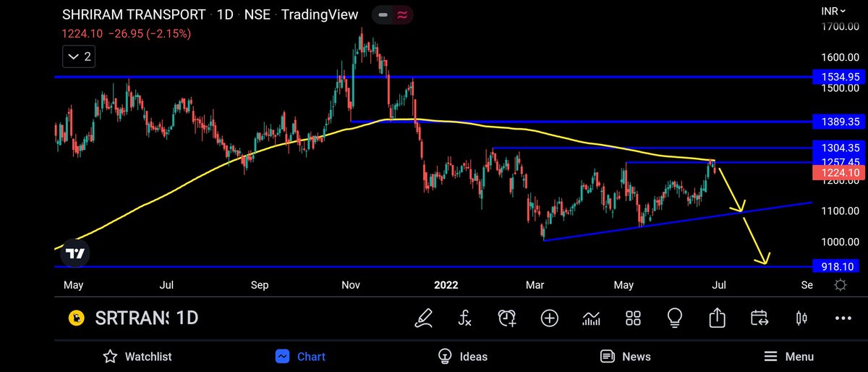Click the -26.95 (-2.15%) change value
868x372 pixels.
point(149,33)
